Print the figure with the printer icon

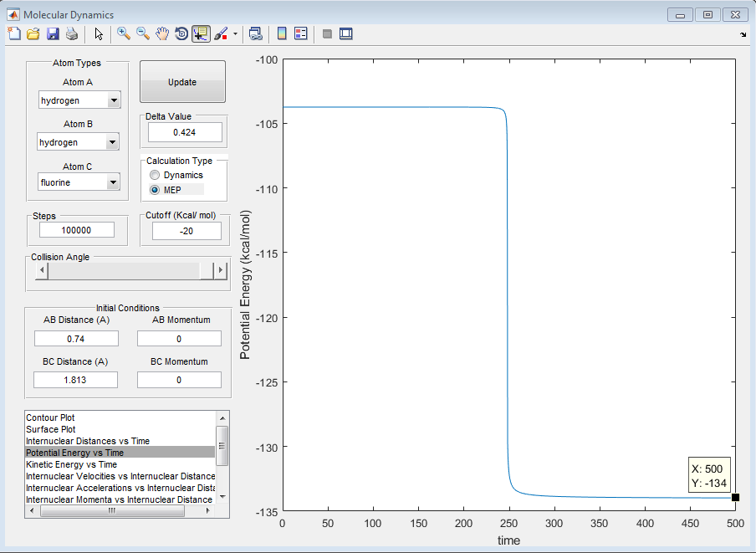pyautogui.click(x=72, y=33)
